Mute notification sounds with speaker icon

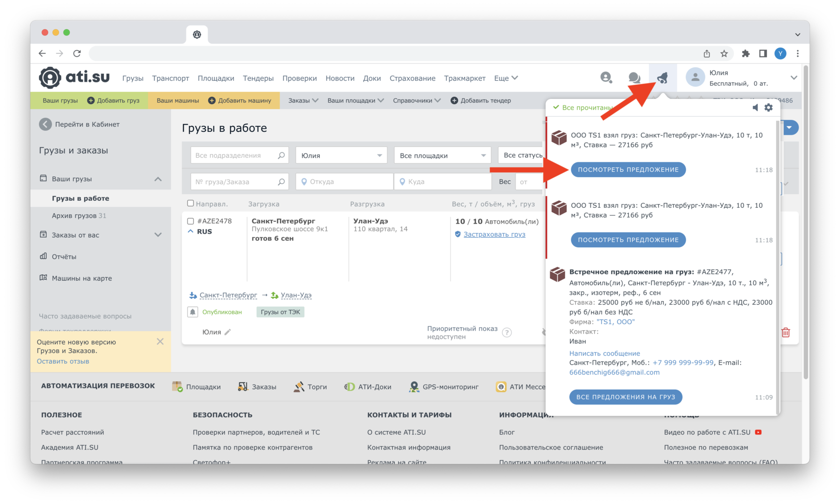[755, 107]
